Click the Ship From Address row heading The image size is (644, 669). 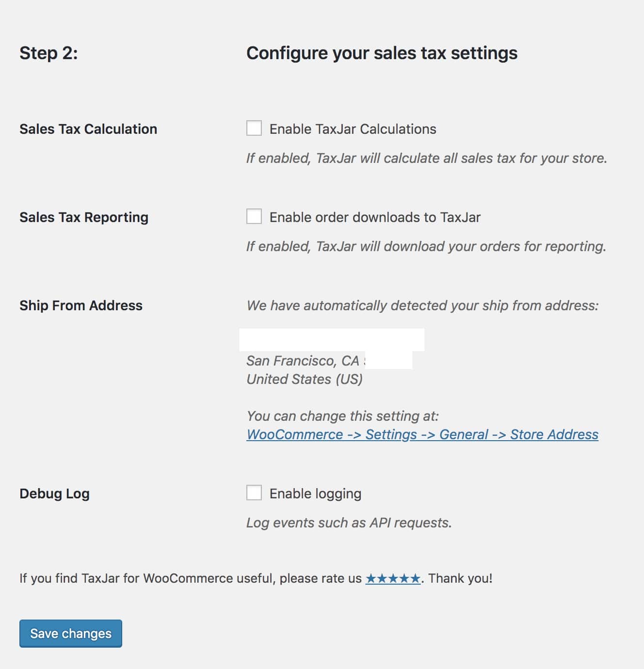(x=81, y=305)
